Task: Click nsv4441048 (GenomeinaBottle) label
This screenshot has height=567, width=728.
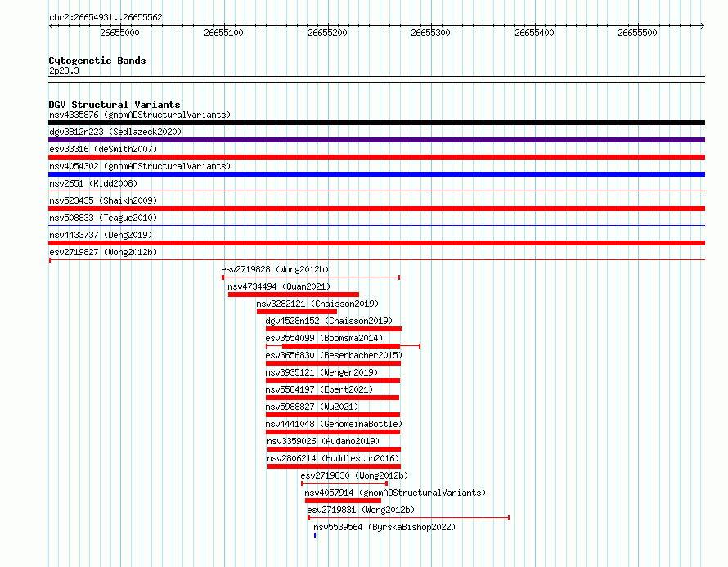Action: click(334, 424)
